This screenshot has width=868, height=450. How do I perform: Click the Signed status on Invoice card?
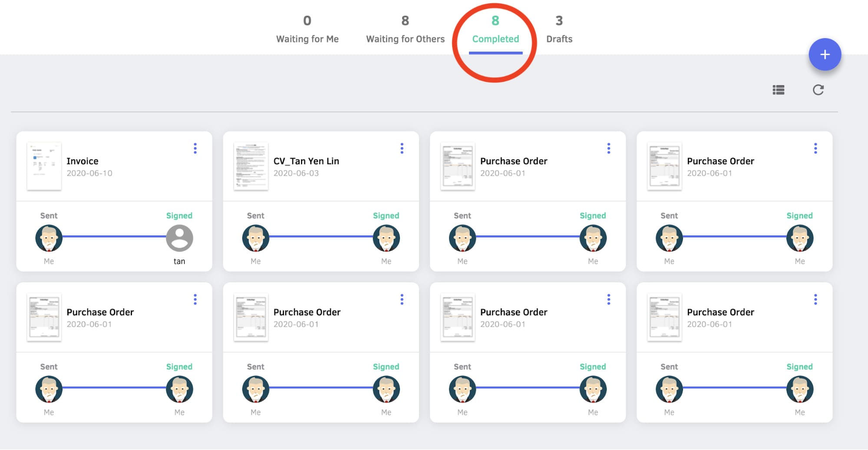[x=179, y=216]
